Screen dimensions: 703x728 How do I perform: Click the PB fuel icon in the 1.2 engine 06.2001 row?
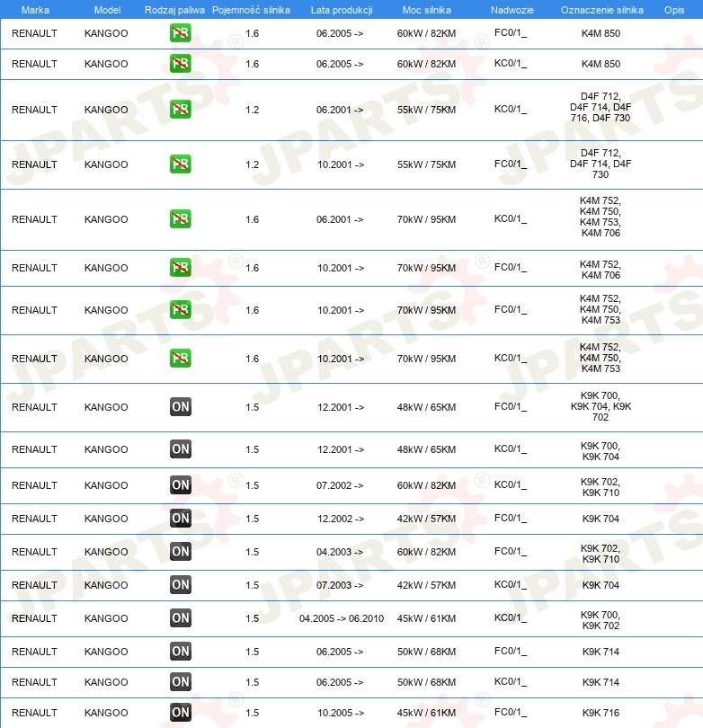pyautogui.click(x=180, y=110)
